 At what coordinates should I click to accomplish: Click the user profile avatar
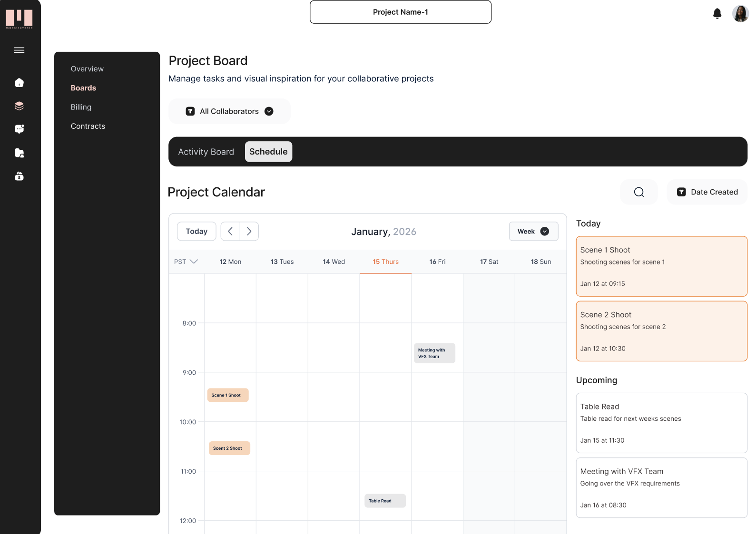pyautogui.click(x=740, y=14)
